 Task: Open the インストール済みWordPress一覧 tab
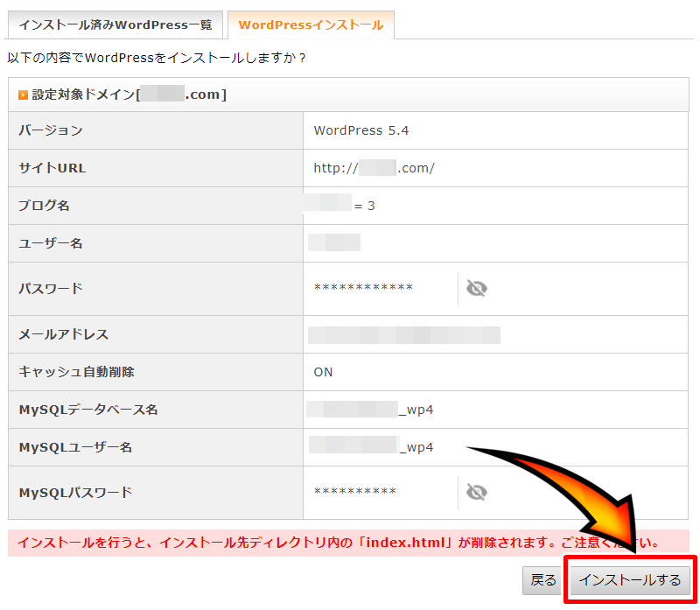coord(115,25)
